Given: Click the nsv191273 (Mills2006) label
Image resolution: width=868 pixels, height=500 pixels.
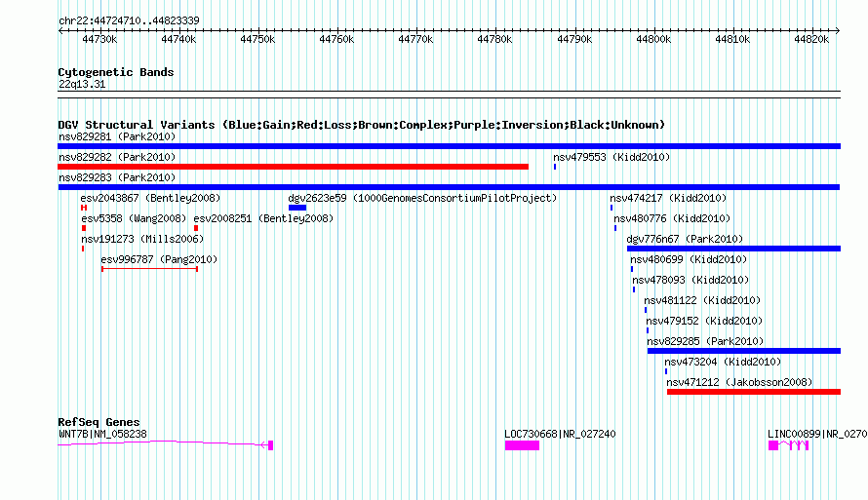Looking at the screenshot, I should point(142,239).
